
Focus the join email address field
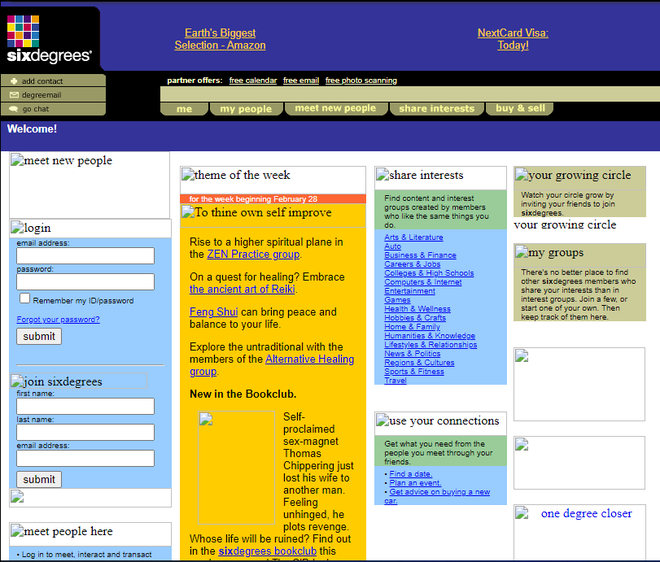85,458
